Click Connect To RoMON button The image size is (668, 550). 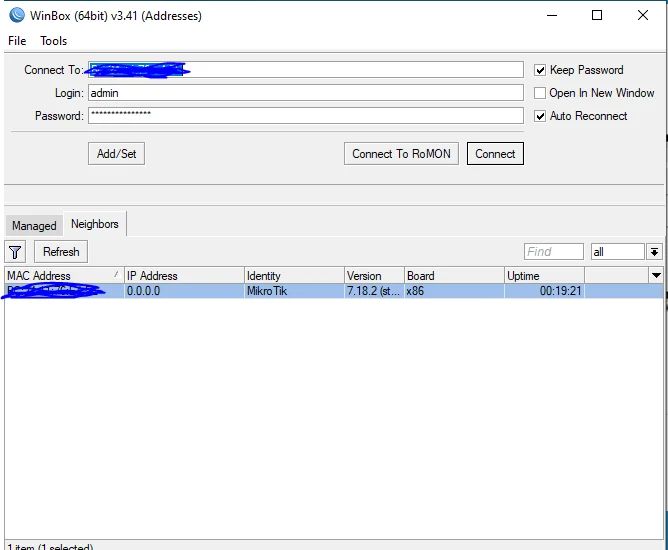[401, 153]
